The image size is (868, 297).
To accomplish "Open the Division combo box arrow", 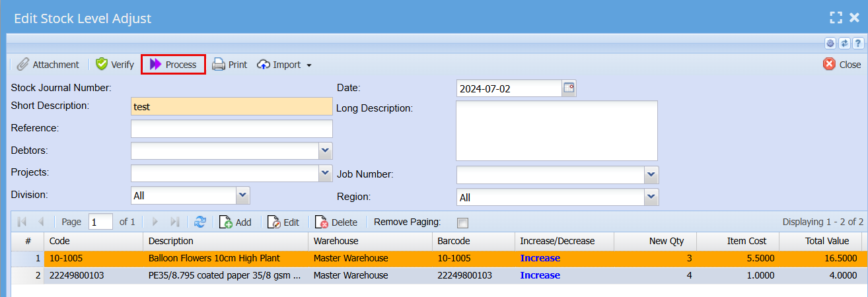I will tap(243, 195).
